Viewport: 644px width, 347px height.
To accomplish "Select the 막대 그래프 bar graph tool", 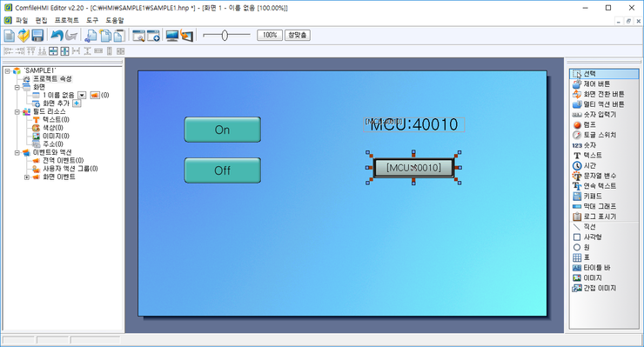I will [x=604, y=206].
